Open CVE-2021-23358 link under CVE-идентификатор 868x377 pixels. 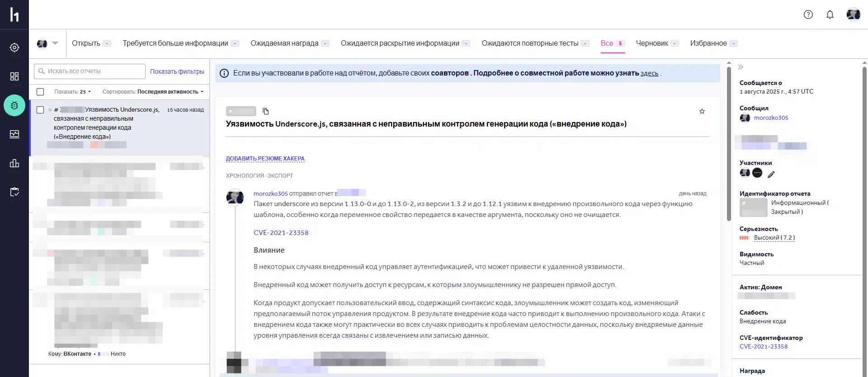click(764, 347)
